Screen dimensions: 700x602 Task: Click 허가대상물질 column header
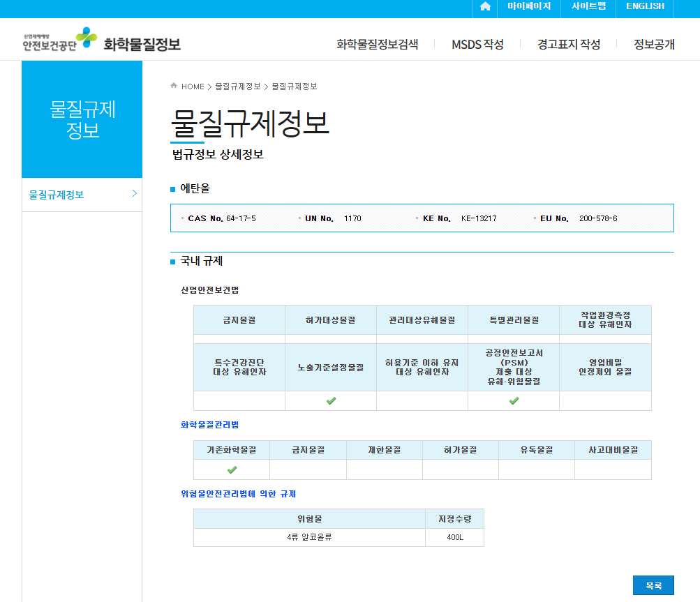click(331, 320)
